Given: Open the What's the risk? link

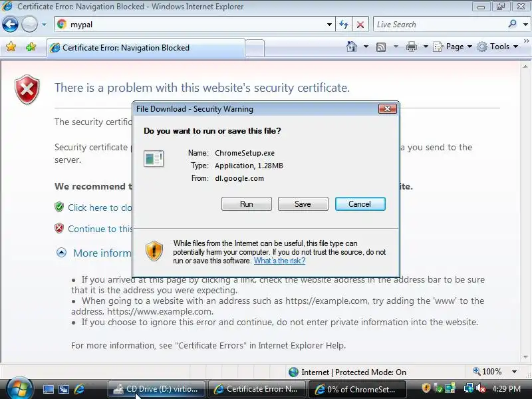Looking at the screenshot, I should point(279,261).
